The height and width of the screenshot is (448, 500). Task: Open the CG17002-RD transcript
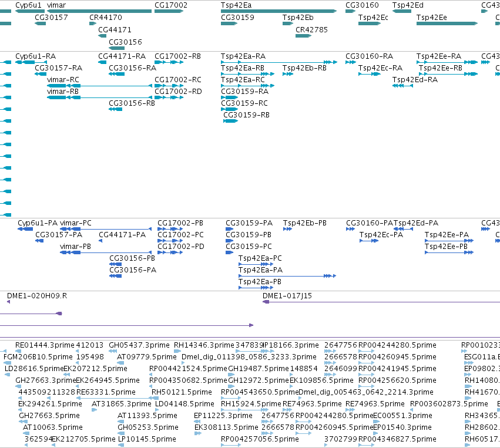point(169,97)
